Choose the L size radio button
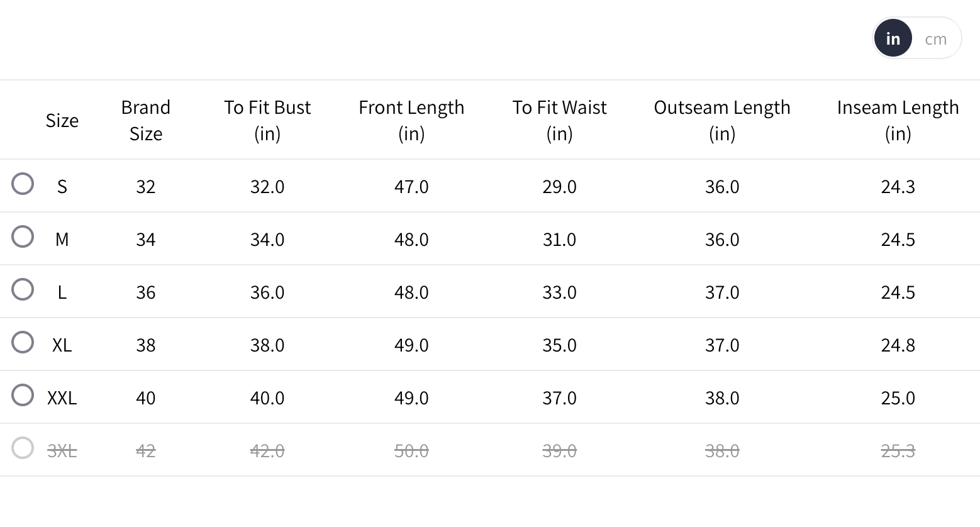This screenshot has height=527, width=980. pos(23,289)
